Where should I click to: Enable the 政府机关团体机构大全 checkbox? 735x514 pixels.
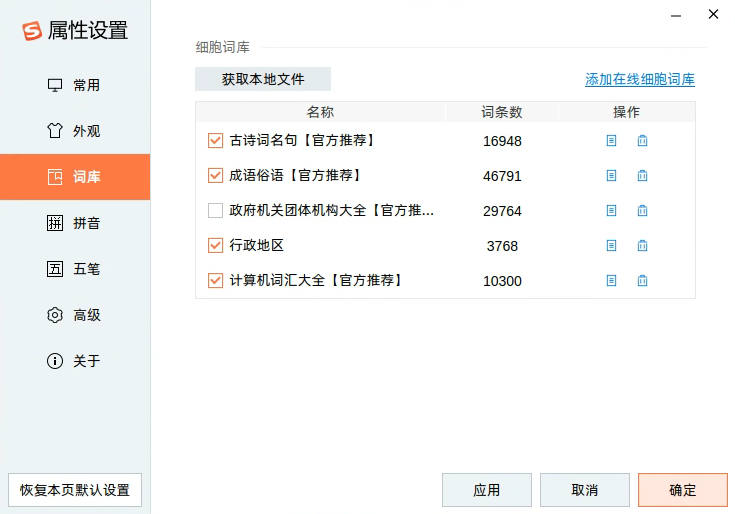[215, 211]
